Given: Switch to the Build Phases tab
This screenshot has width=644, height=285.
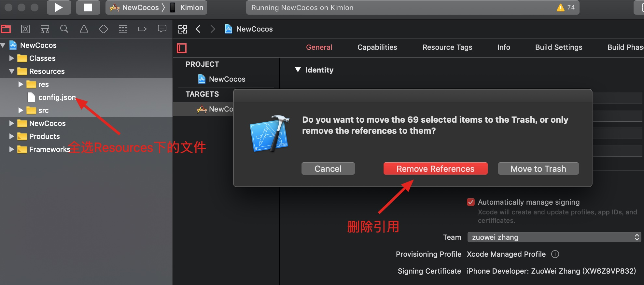Looking at the screenshot, I should (625, 47).
